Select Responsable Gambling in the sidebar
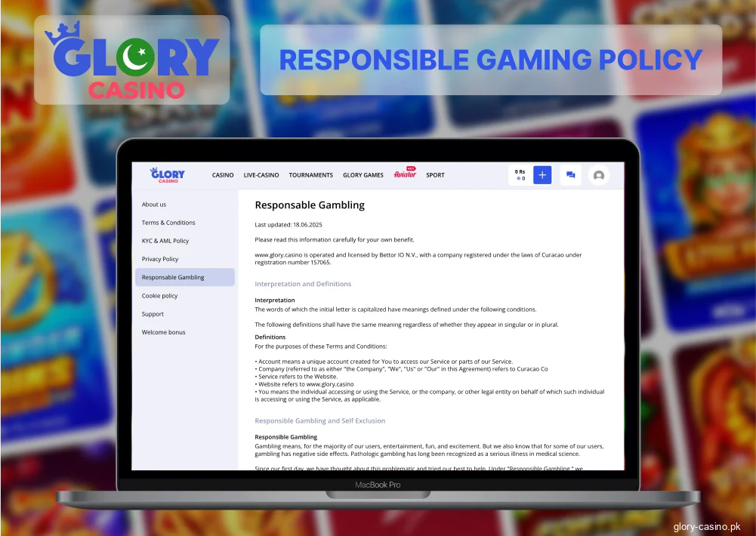The image size is (756, 536). pyautogui.click(x=185, y=277)
